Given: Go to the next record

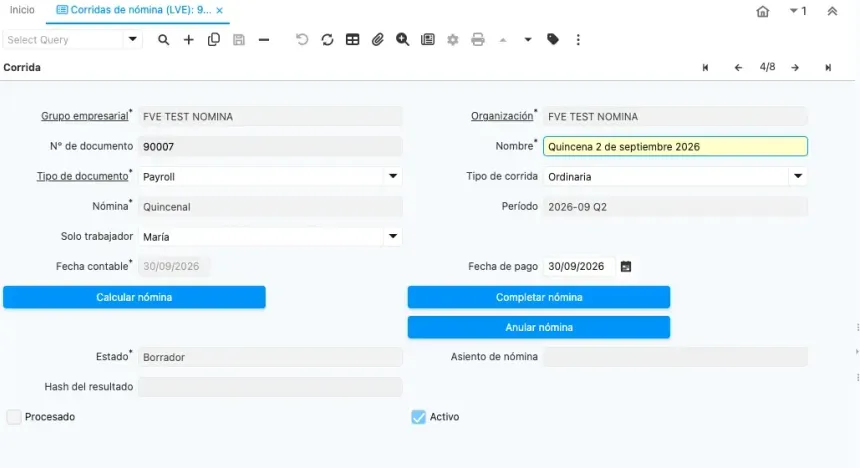Looking at the screenshot, I should coord(795,67).
